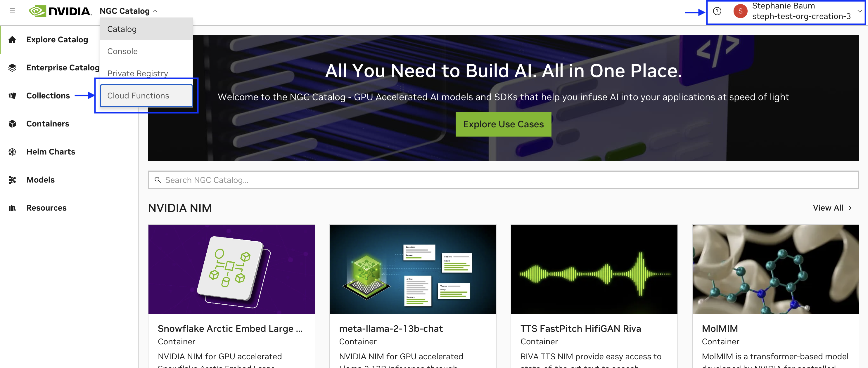The height and width of the screenshot is (368, 868).
Task: Click the Helm Charts wheel icon
Action: point(13,152)
